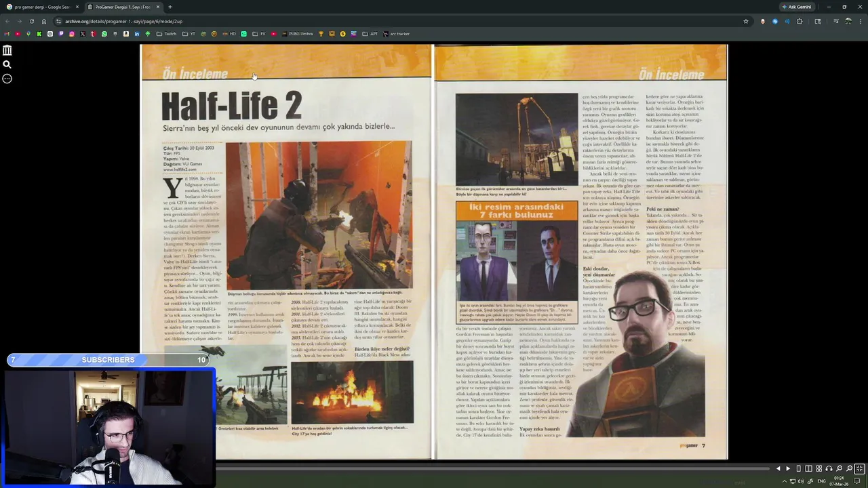
Task: Start read aloud with the headphones icon
Action: click(x=829, y=468)
